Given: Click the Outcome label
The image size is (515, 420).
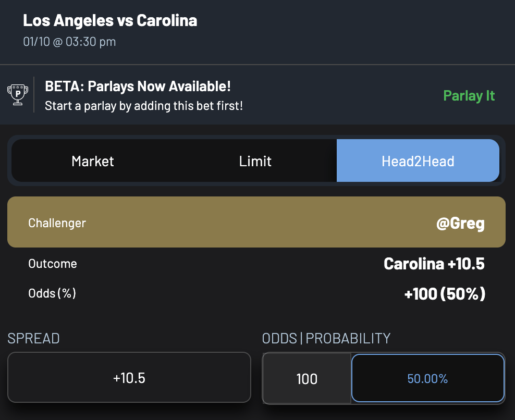Looking at the screenshot, I should point(53,264).
